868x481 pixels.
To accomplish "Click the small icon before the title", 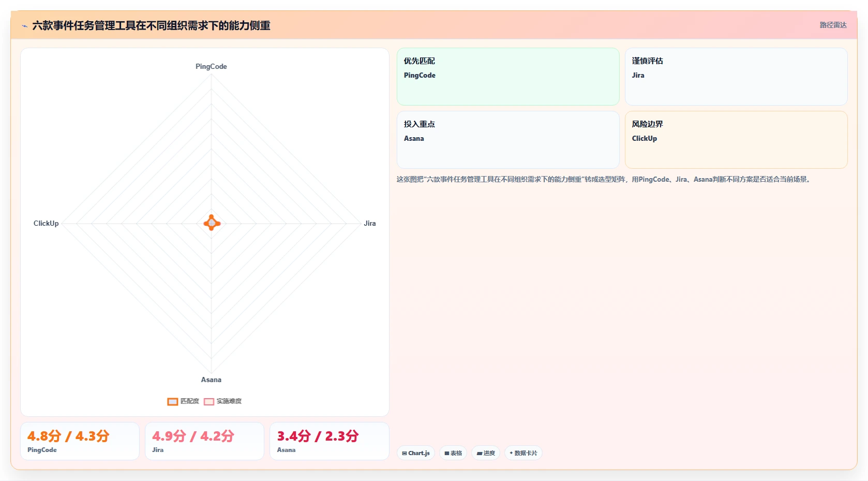I will (x=24, y=26).
